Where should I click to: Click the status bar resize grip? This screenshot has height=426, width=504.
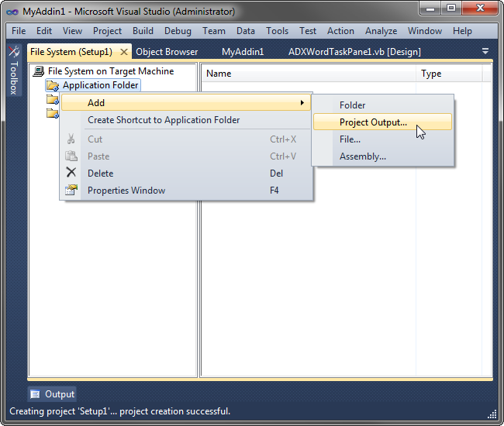click(x=492, y=414)
